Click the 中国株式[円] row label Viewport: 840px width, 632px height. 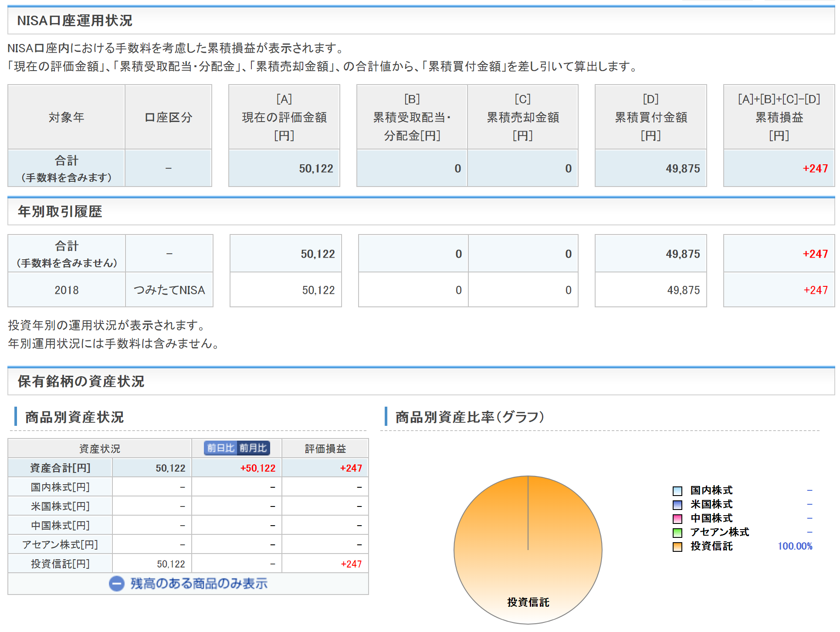tap(60, 525)
